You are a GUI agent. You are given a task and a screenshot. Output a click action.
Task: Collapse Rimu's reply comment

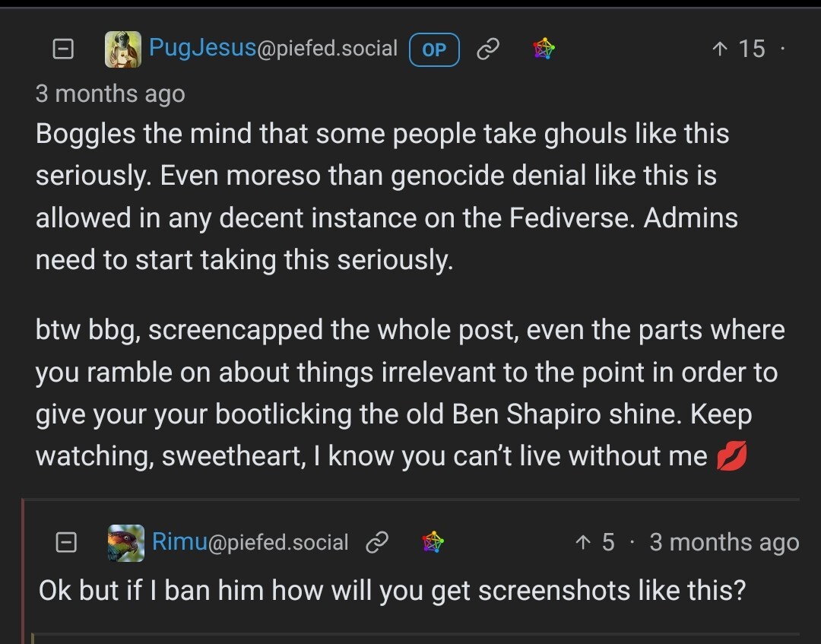point(66,542)
